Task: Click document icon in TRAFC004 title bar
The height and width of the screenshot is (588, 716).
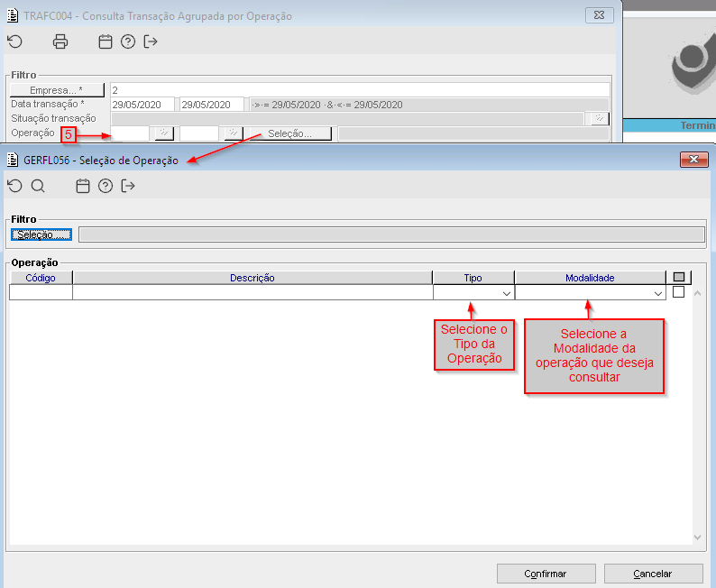Action: point(13,16)
